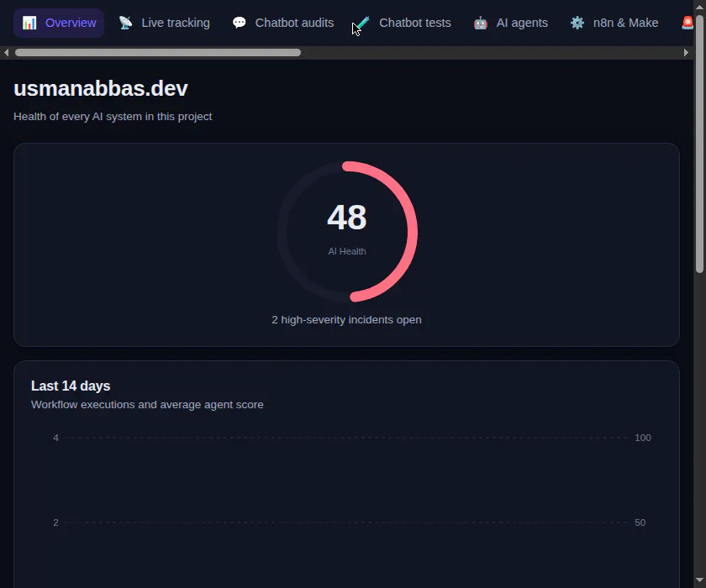
Task: Switch to the Chatbot audits tab
Action: pos(283,23)
